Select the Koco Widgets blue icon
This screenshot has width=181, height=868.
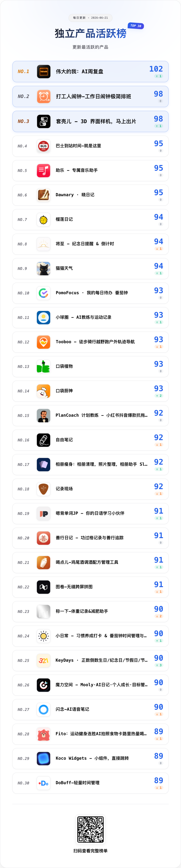coord(44,759)
